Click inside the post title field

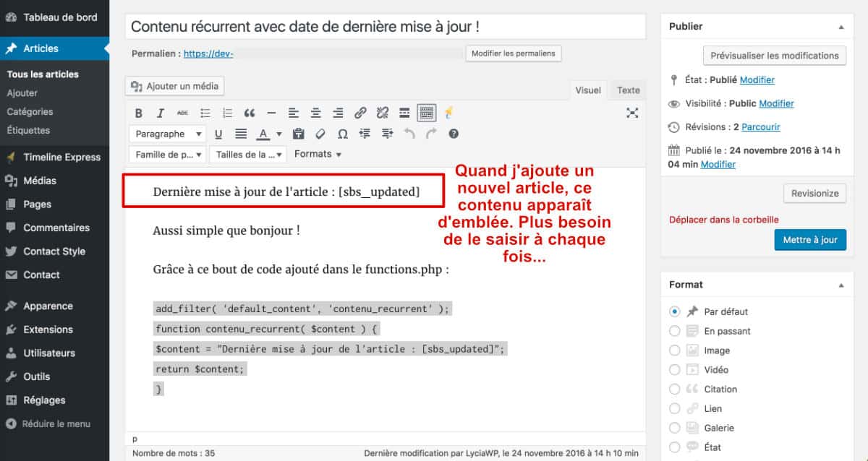[x=383, y=26]
